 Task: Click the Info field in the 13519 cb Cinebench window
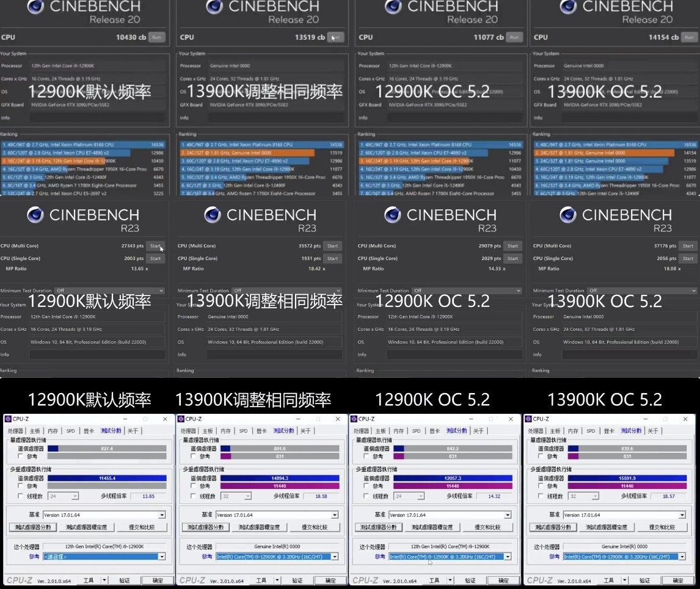click(x=276, y=118)
